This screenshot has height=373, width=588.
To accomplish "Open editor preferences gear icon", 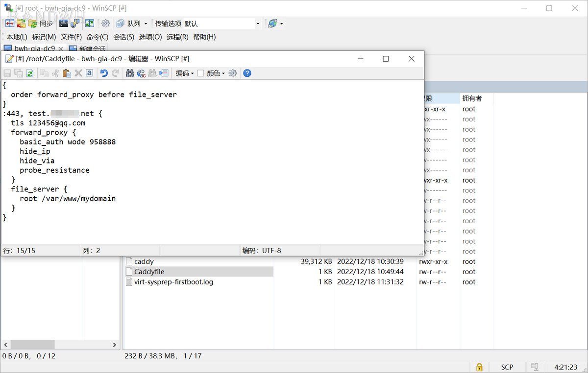I will click(233, 73).
